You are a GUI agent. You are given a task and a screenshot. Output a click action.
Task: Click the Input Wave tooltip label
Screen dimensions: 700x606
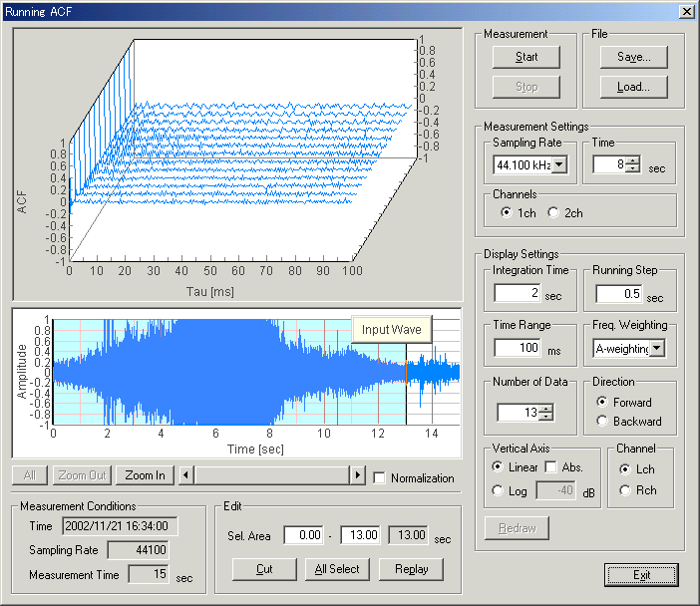tap(392, 329)
